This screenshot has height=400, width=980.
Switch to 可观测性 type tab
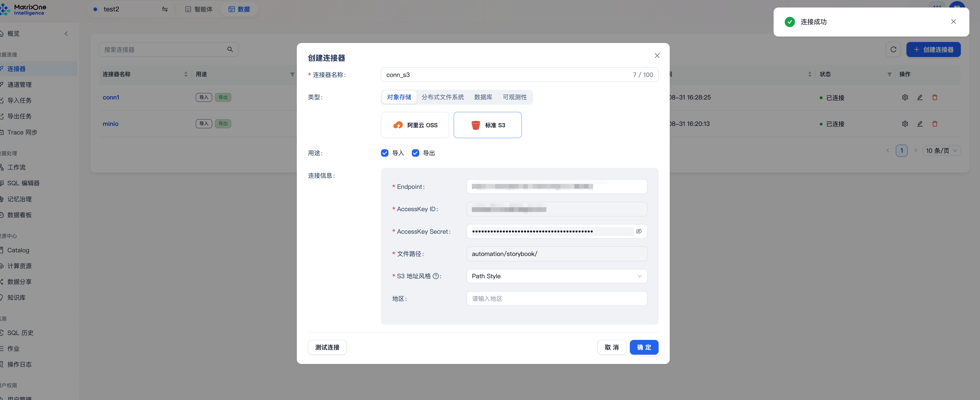pos(514,97)
